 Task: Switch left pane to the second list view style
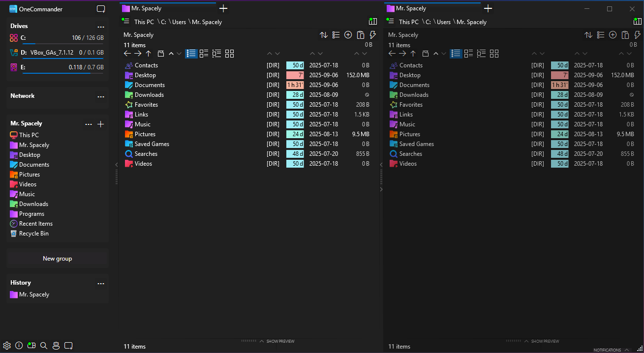(x=204, y=54)
